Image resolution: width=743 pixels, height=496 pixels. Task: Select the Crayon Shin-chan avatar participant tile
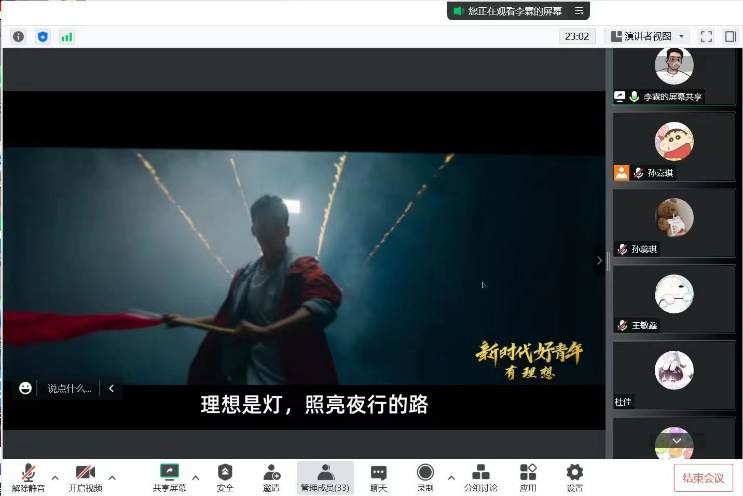click(674, 147)
